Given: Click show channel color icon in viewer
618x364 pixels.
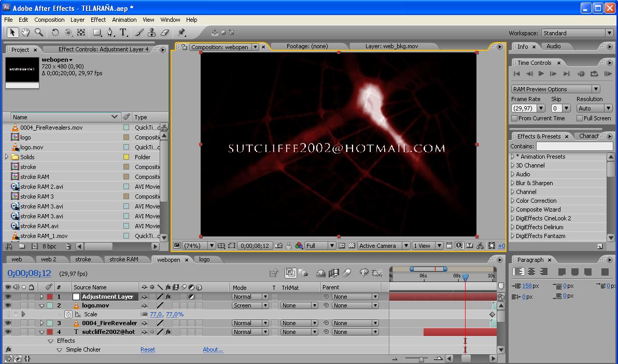Looking at the screenshot, I should coord(299,246).
